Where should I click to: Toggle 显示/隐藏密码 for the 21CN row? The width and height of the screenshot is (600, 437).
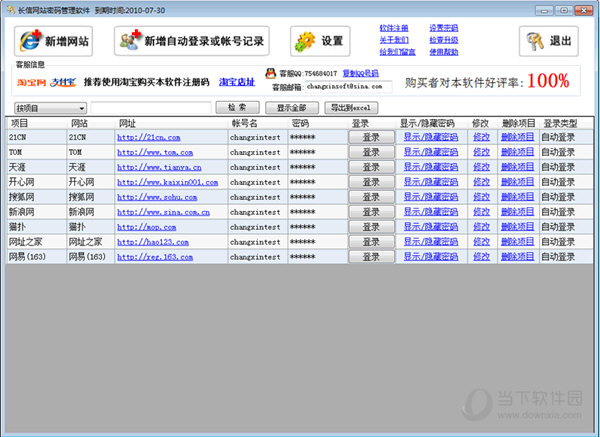click(431, 137)
